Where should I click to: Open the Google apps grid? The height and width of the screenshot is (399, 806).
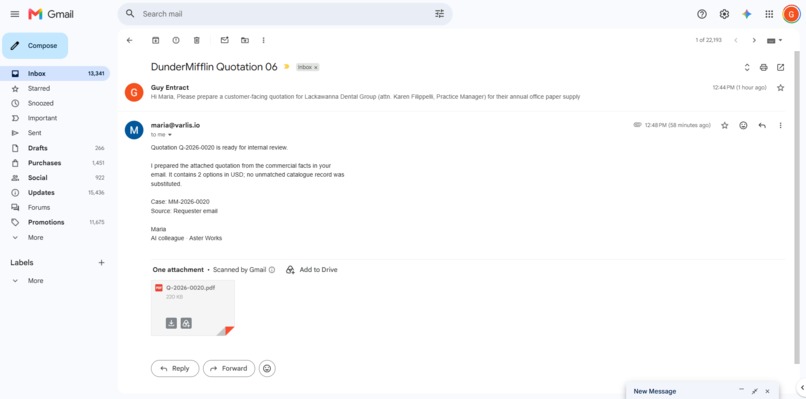point(769,14)
